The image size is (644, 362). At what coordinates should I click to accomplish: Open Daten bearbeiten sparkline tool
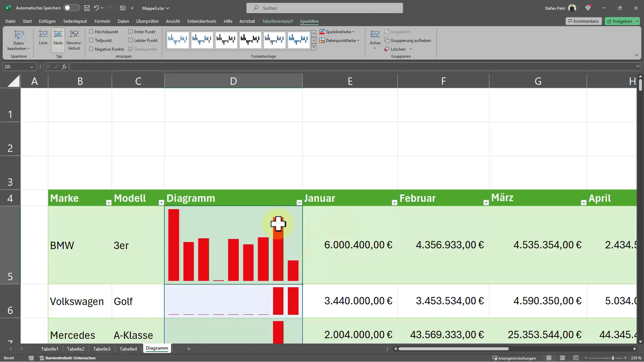[x=19, y=40]
